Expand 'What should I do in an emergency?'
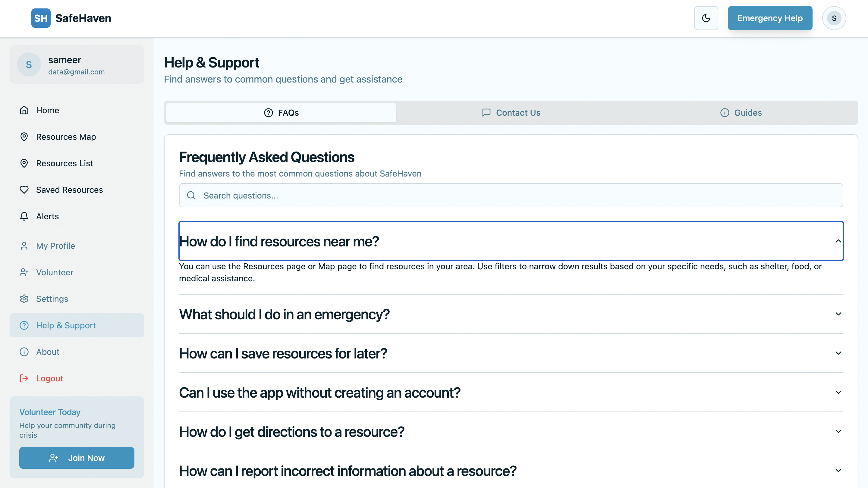Screen dimensions: 868x488 pyautogui.click(x=511, y=314)
